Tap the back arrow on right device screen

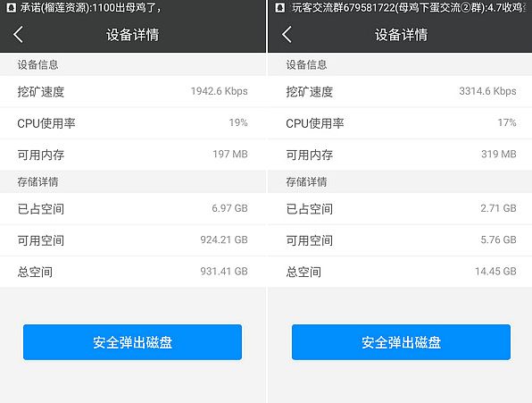click(x=287, y=34)
